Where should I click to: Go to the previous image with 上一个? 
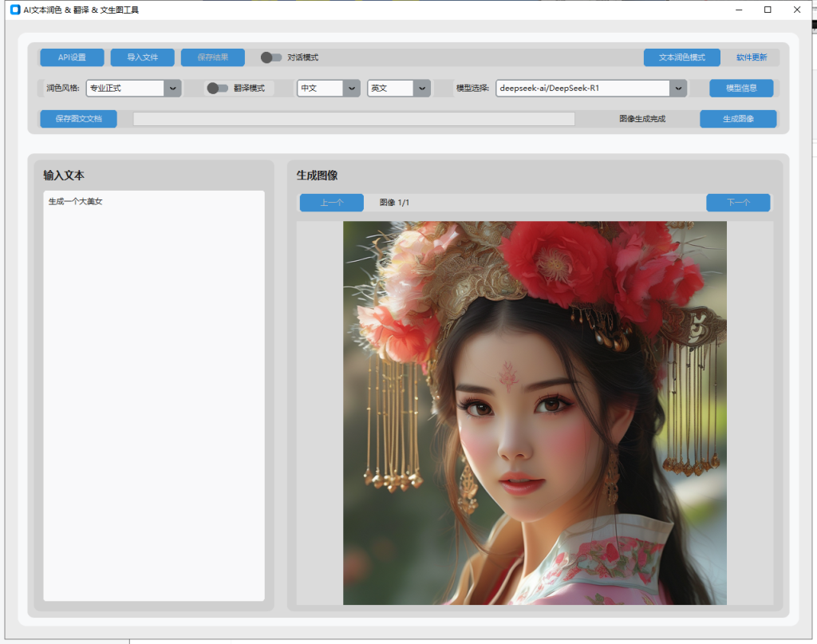point(331,203)
